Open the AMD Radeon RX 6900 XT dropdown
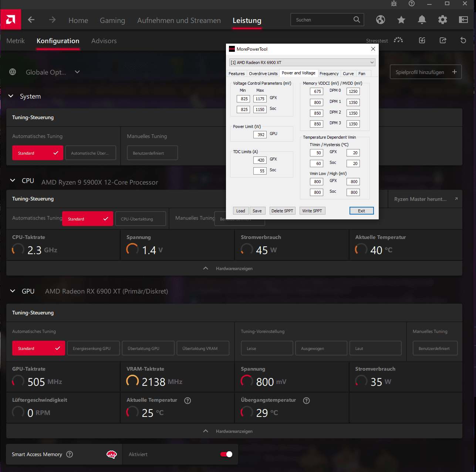476x472 pixels. tap(302, 63)
